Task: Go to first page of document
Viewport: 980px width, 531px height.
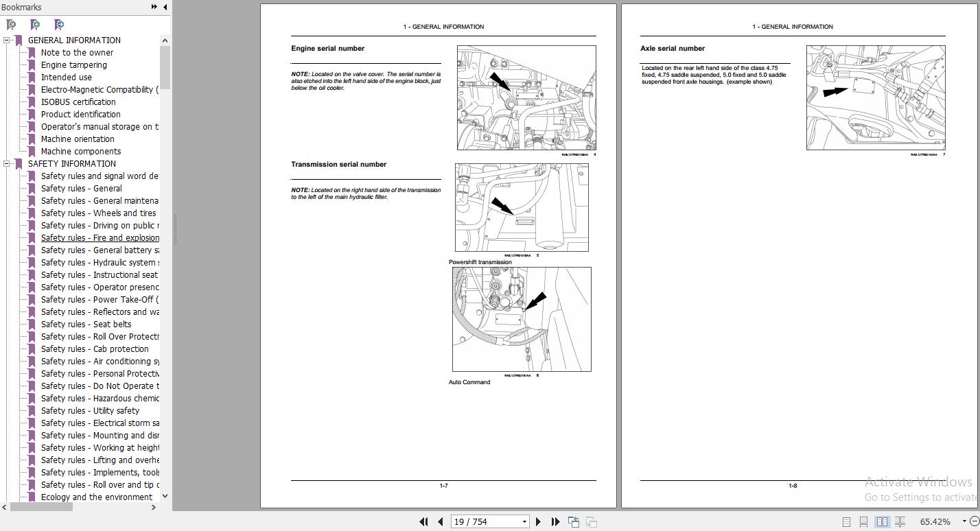Action: coord(424,522)
